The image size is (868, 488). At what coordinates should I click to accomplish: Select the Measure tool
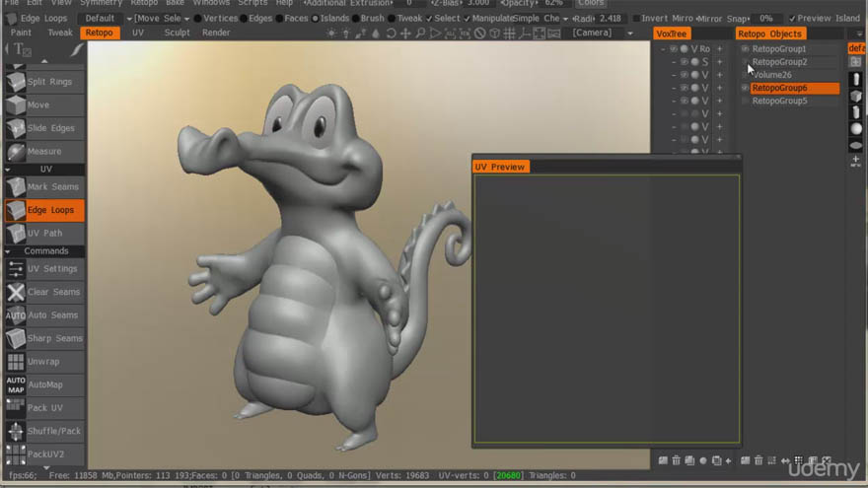coord(44,151)
